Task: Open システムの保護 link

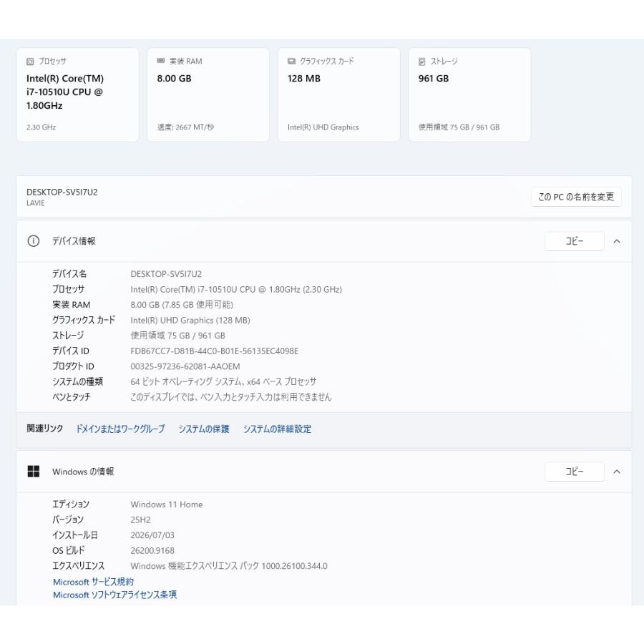Action: pos(204,429)
